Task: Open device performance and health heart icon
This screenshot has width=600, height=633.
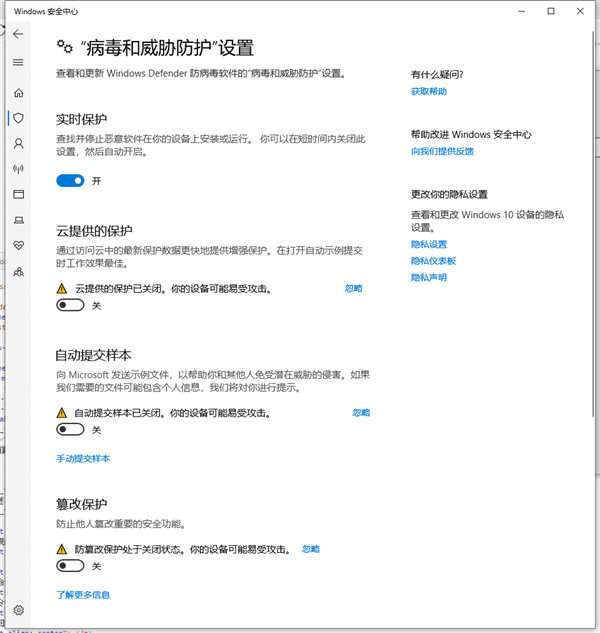Action: click(x=19, y=245)
